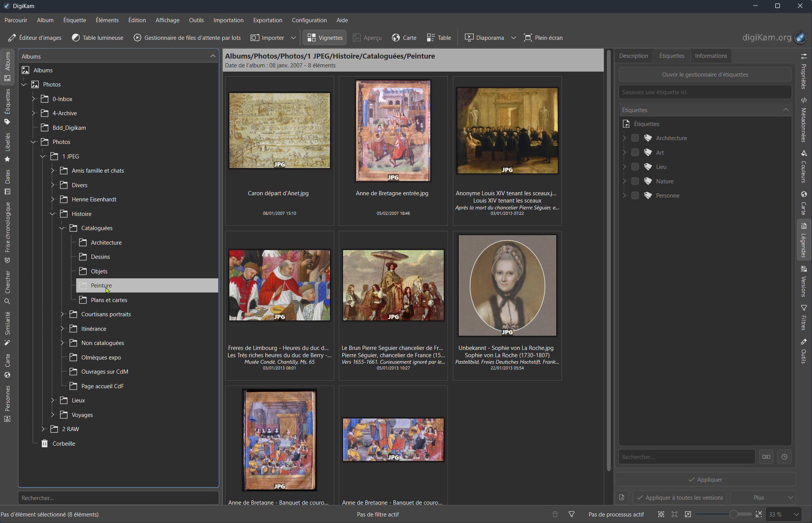812x523 pixels.
Task: Switch to Carte map view
Action: [x=404, y=38]
